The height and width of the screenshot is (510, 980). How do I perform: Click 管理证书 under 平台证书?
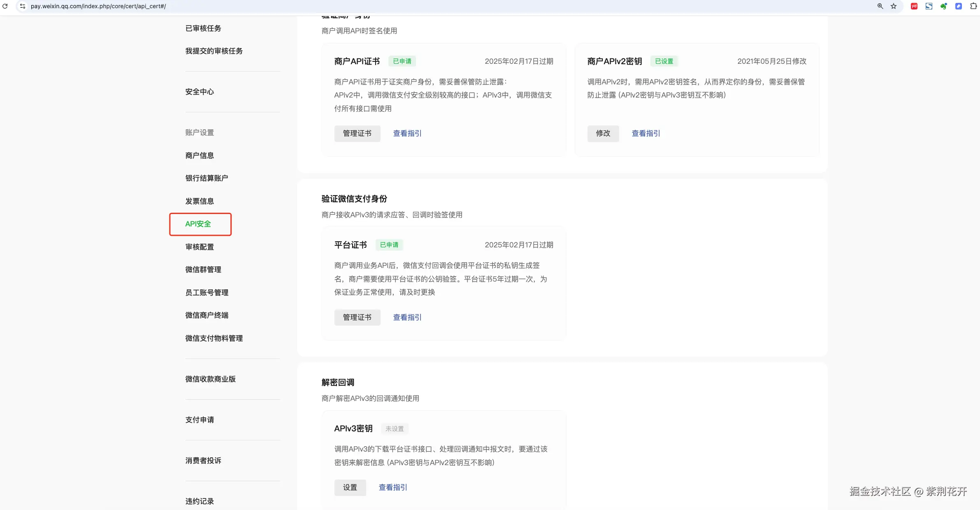[357, 317]
